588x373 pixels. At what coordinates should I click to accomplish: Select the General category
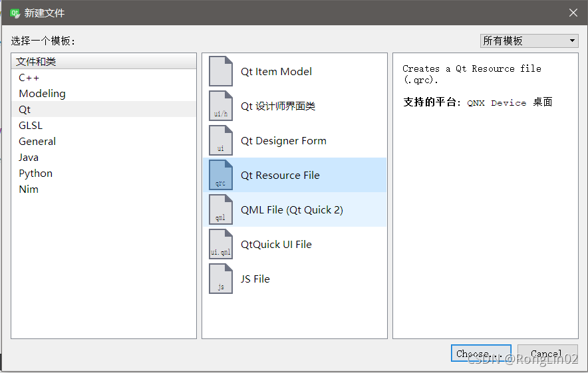[x=104, y=142]
